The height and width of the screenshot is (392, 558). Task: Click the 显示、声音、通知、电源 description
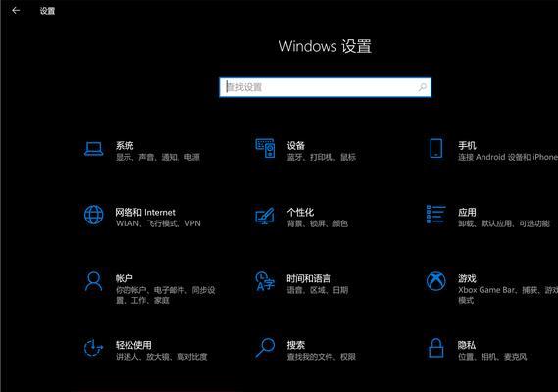tap(158, 157)
